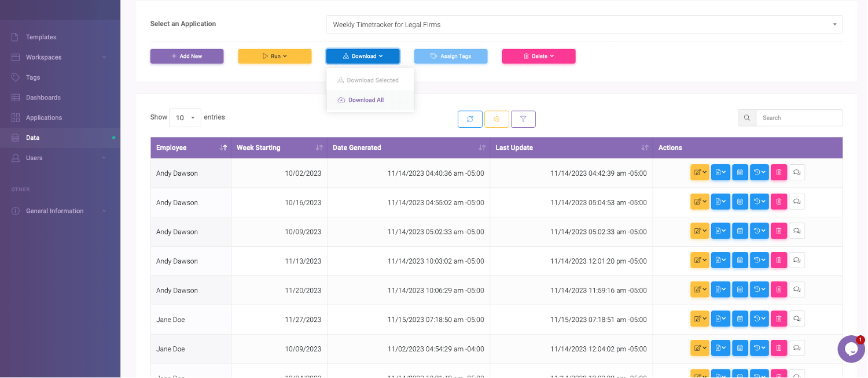Open history menu for Andy Dawson 10/02/2023 row
The image size is (868, 378).
coord(760,172)
